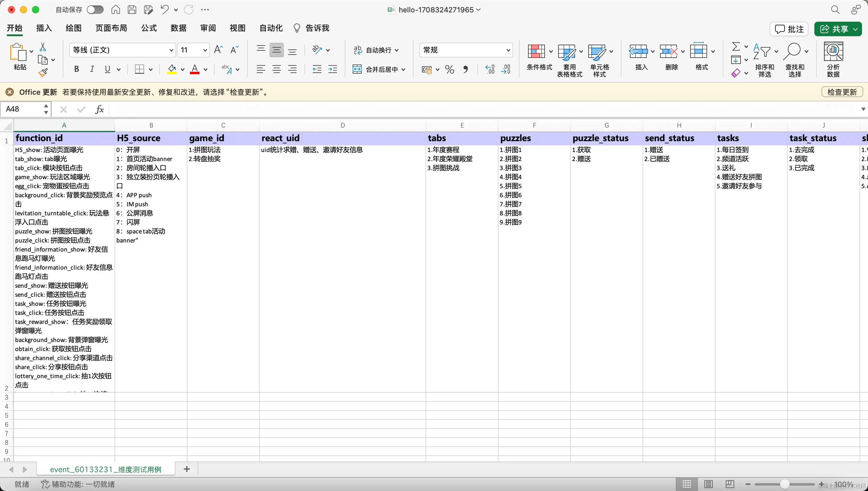
Task: Toggle bold formatting
Action: point(77,69)
